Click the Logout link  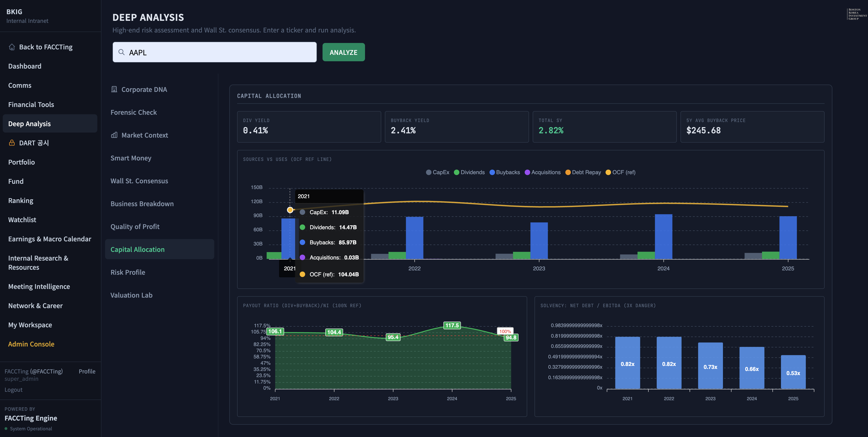pos(13,389)
